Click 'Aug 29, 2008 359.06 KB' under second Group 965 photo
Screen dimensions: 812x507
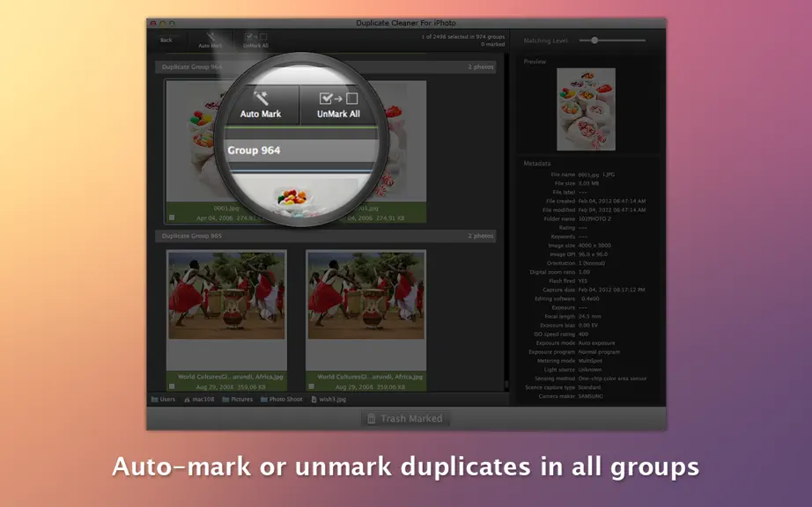tap(370, 386)
